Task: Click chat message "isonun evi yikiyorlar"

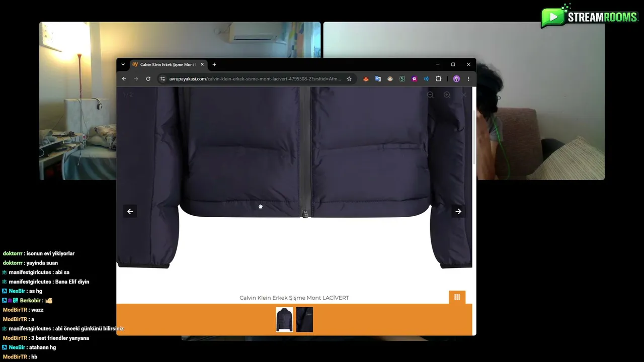Action: click(50, 254)
